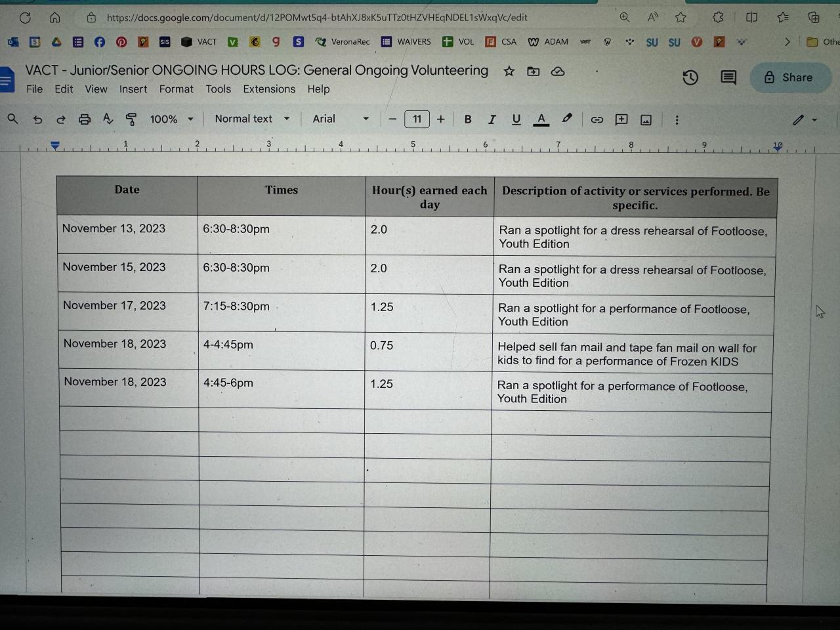Open the Edit menu
This screenshot has width=840, height=630.
click(x=64, y=89)
